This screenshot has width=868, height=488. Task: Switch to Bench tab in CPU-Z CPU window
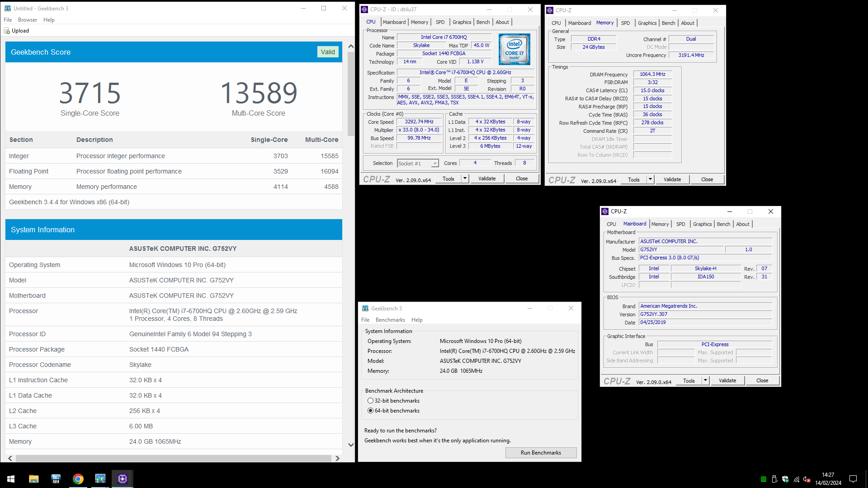click(x=483, y=22)
